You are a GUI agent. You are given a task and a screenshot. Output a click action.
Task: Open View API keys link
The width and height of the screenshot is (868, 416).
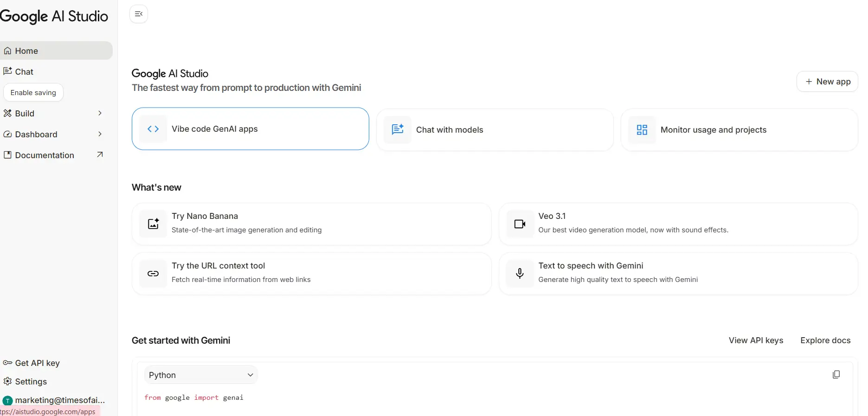(756, 340)
